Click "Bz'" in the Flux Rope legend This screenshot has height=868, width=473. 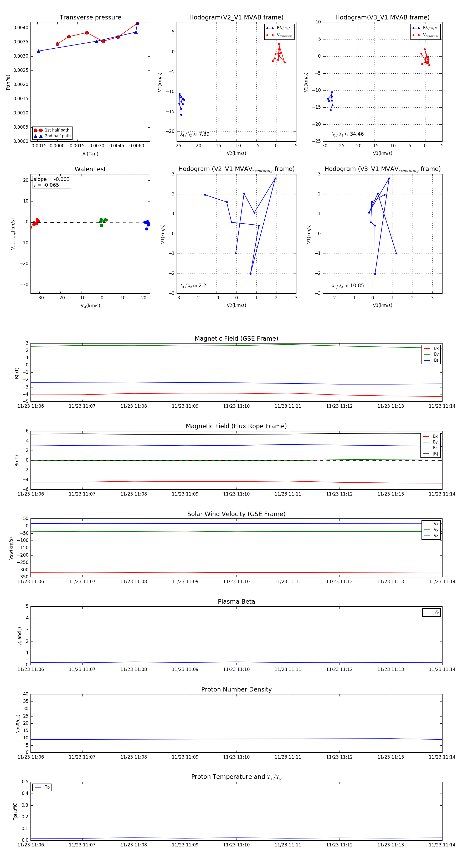pos(435,448)
